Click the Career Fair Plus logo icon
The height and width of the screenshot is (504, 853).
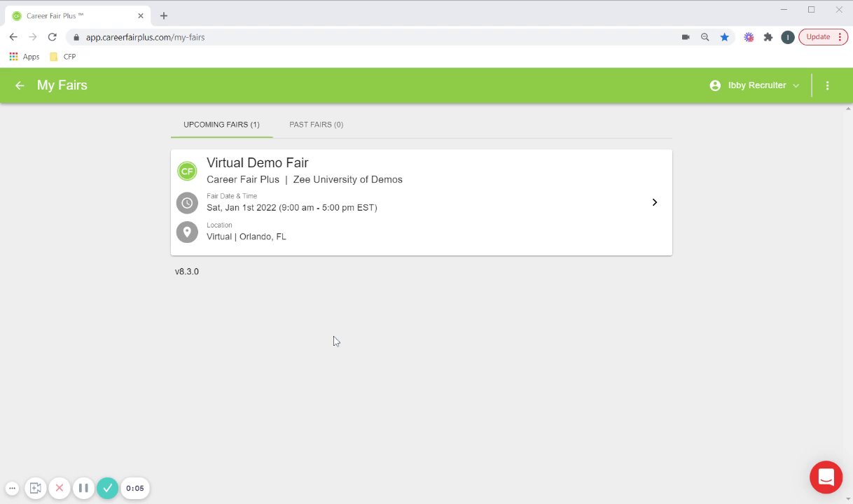click(x=187, y=171)
